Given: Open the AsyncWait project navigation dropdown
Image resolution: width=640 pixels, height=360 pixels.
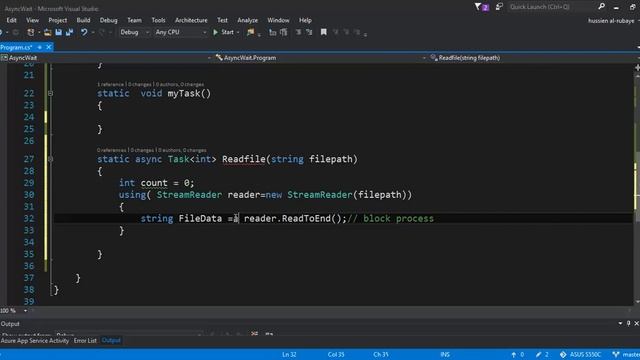Looking at the screenshot, I should pyautogui.click(x=106, y=58).
